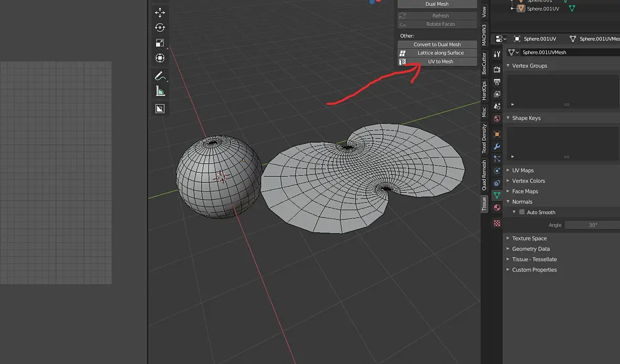Select the Annotate pencil tool
The image size is (620, 364).
160,76
